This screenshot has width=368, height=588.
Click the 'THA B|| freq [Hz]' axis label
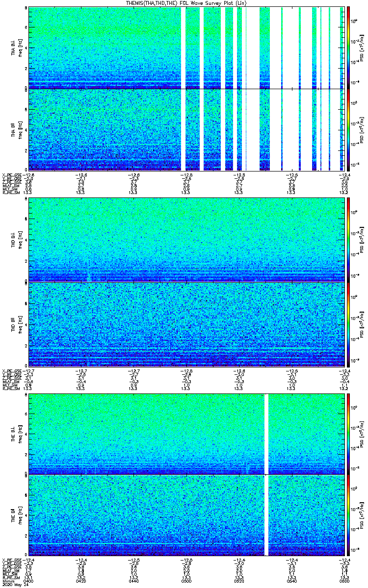pos(17,129)
